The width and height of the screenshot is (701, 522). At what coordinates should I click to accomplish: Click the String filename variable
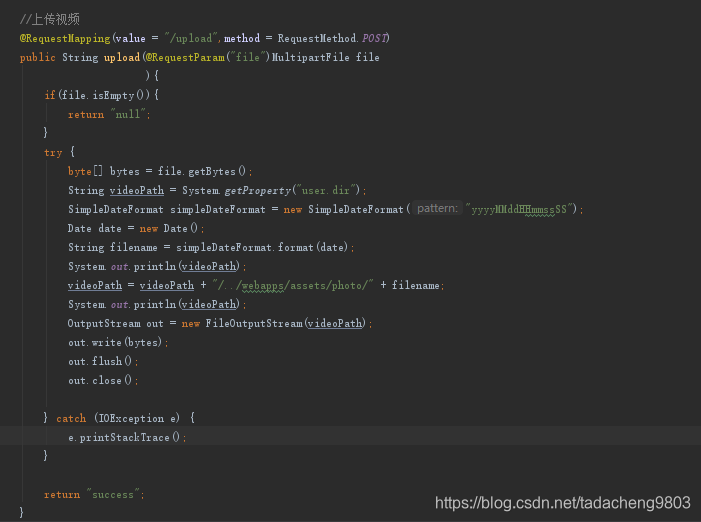(x=113, y=247)
